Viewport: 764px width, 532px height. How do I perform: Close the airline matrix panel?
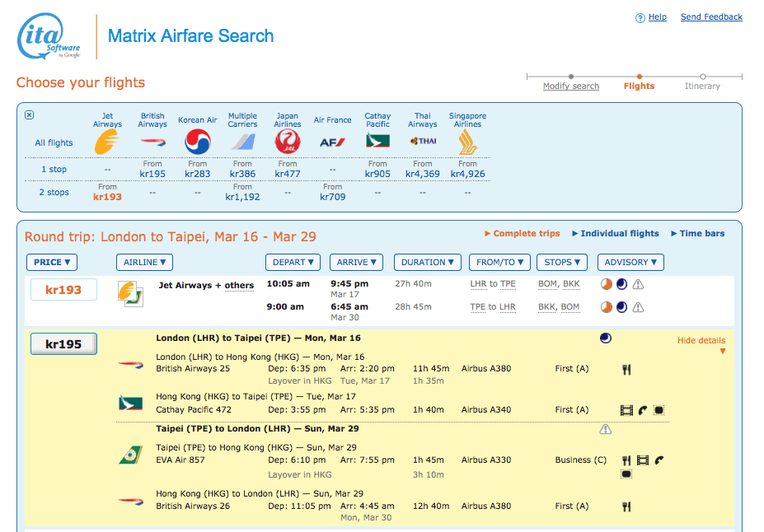point(29,114)
